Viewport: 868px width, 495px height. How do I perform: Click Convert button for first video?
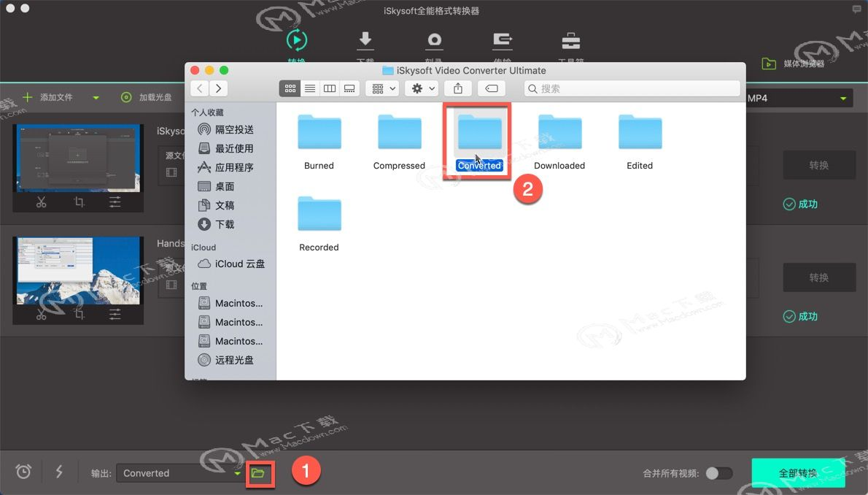pos(818,165)
